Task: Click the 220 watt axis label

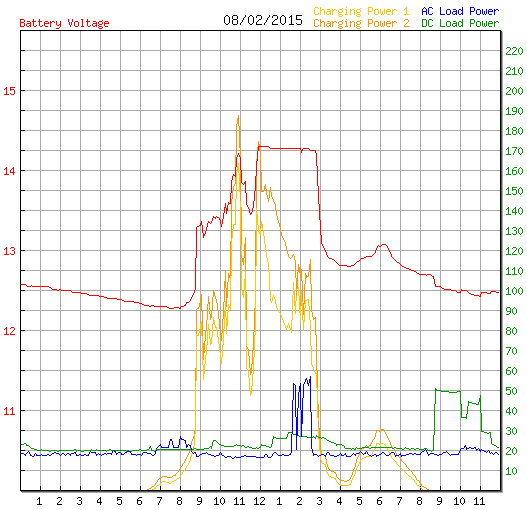Action: click(x=514, y=51)
